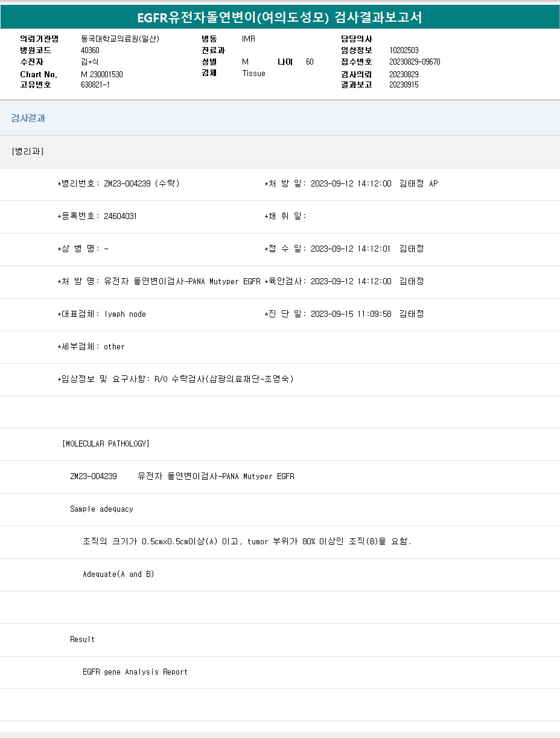Click the [MOLECULAR PATHOLOGY] heading
This screenshot has width=560, height=738.
pos(106,444)
